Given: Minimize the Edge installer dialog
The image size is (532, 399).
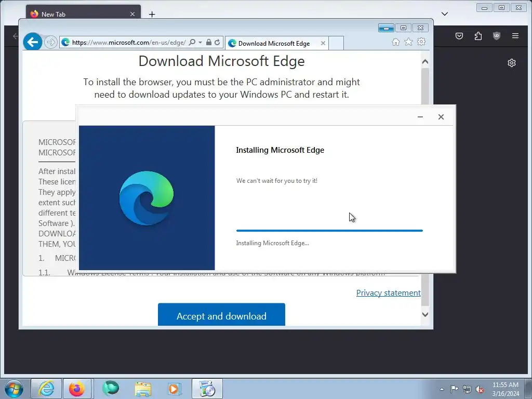Looking at the screenshot, I should 420,117.
